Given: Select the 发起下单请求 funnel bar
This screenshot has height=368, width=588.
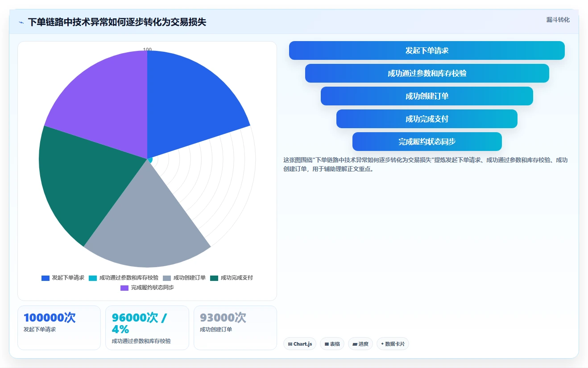Looking at the screenshot, I should 427,50.
